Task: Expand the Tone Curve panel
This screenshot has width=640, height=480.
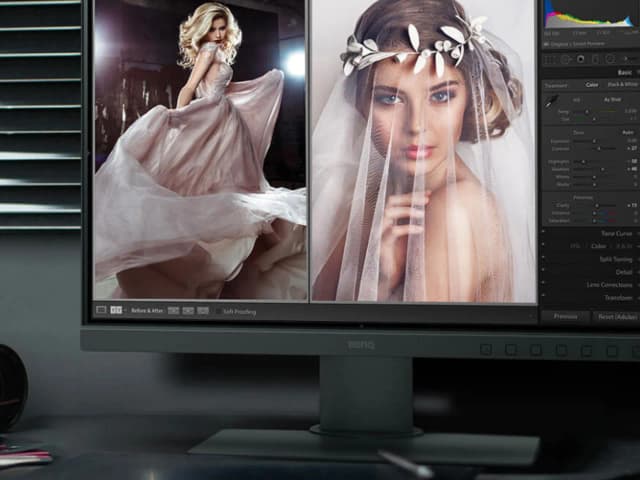Action: coord(616,233)
